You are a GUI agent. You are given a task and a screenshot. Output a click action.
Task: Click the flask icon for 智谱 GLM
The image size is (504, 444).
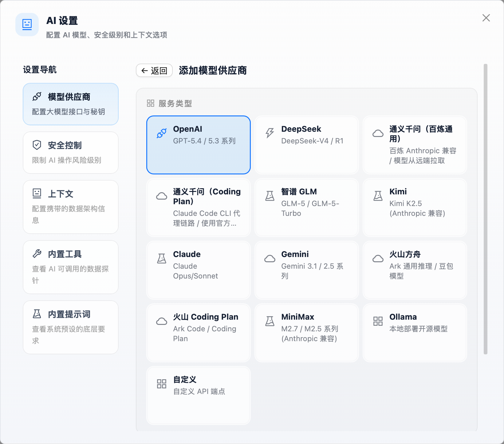tap(270, 196)
